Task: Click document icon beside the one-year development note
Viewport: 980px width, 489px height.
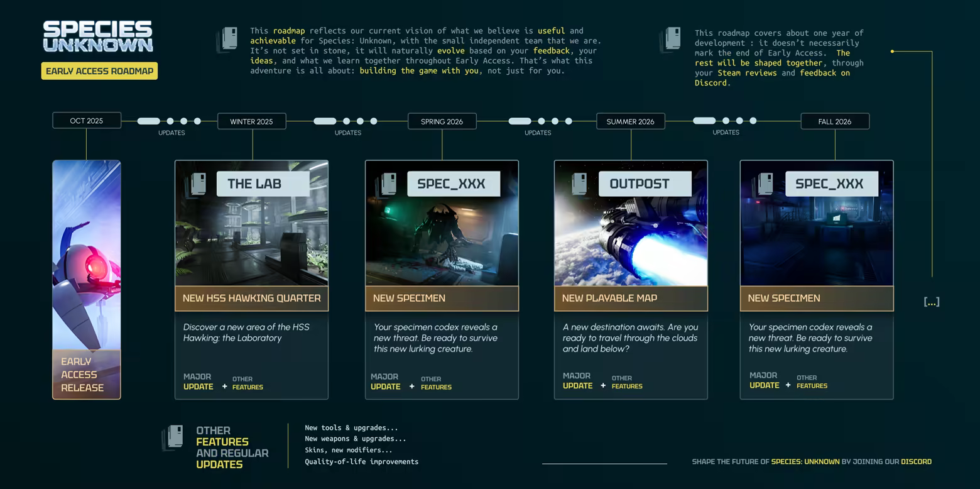Action: 672,39
